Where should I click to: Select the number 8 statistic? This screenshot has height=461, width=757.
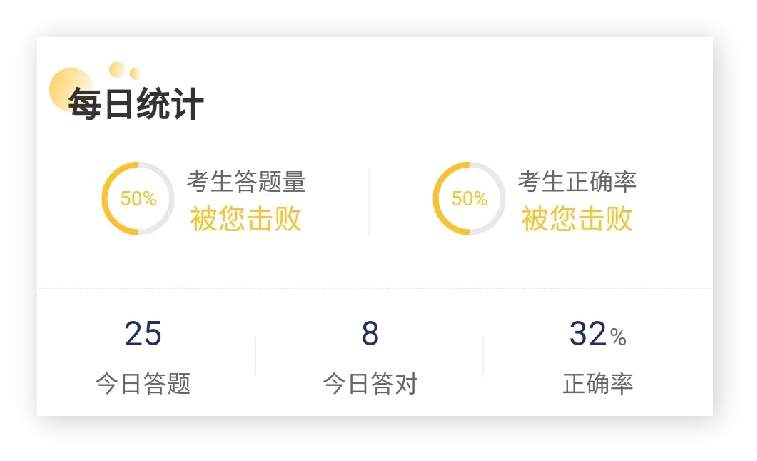click(370, 334)
